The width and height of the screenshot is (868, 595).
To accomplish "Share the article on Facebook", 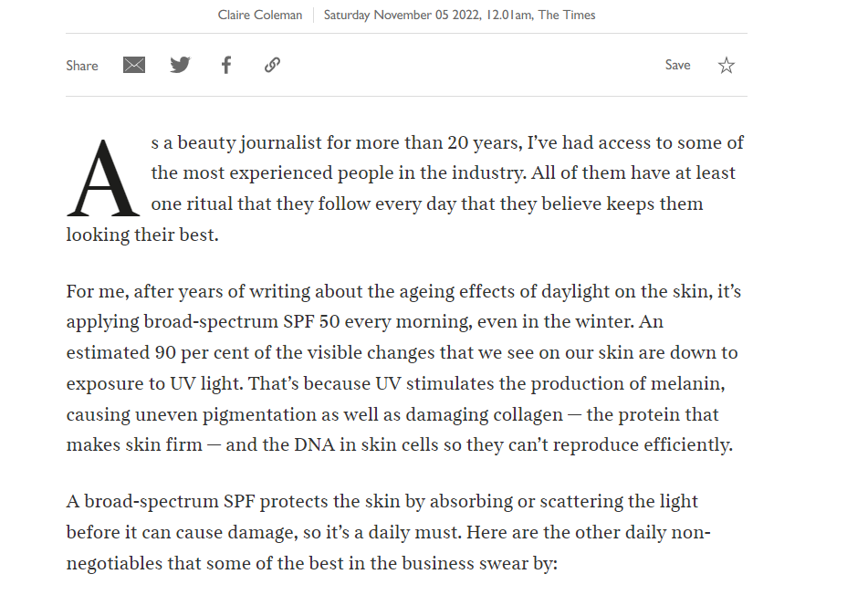I will pos(225,65).
